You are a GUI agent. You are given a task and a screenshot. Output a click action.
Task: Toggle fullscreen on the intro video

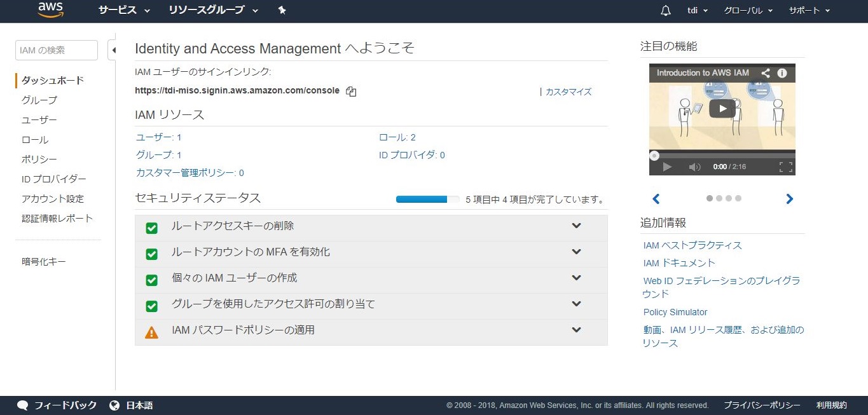(786, 167)
